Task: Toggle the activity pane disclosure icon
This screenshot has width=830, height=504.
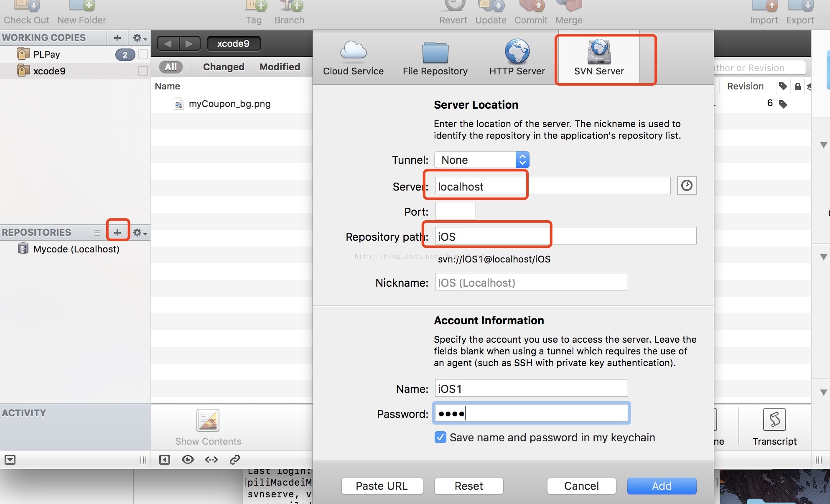Action: click(x=10, y=460)
